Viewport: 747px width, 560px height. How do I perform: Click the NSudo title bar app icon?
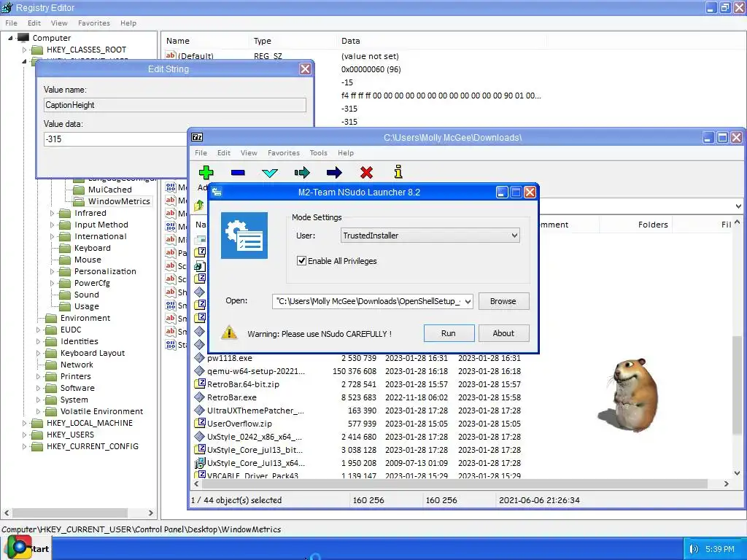(x=217, y=192)
